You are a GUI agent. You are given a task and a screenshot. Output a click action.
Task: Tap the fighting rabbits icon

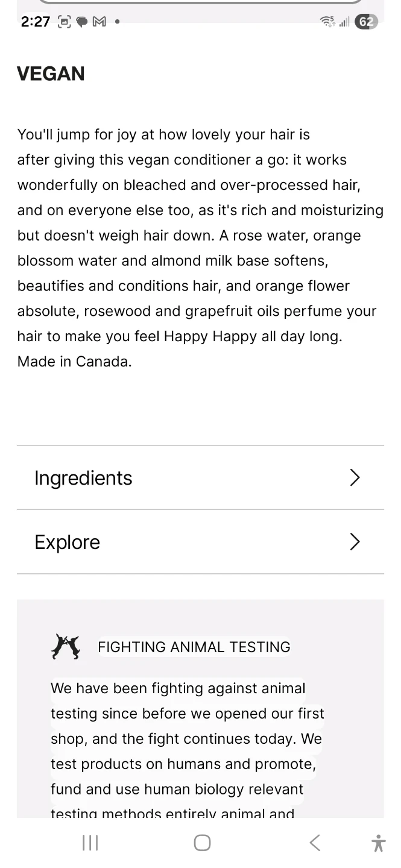(65, 647)
